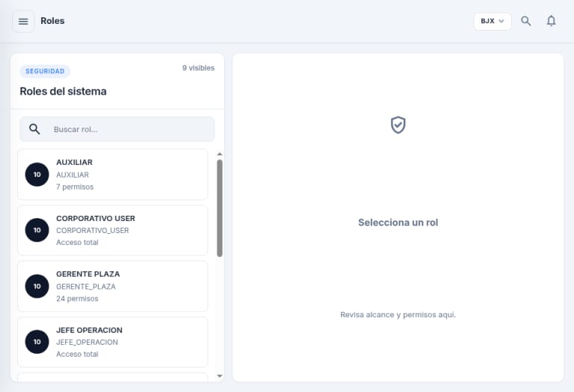Click 'Selecciona un rol' heading
The width and height of the screenshot is (574, 392).
(398, 223)
